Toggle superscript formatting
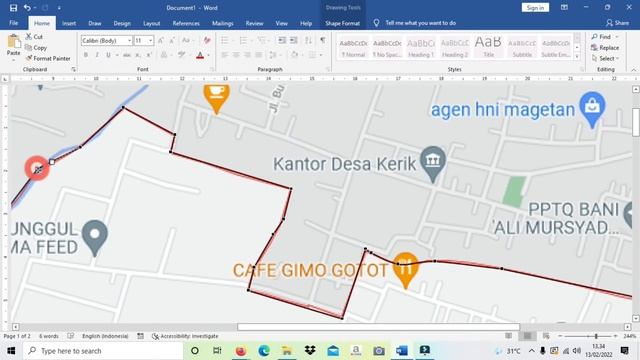 149,55
